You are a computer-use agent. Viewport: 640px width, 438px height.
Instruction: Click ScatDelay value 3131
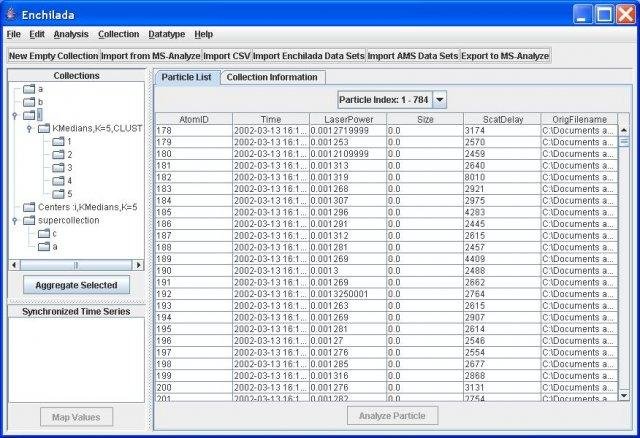[x=502, y=387]
